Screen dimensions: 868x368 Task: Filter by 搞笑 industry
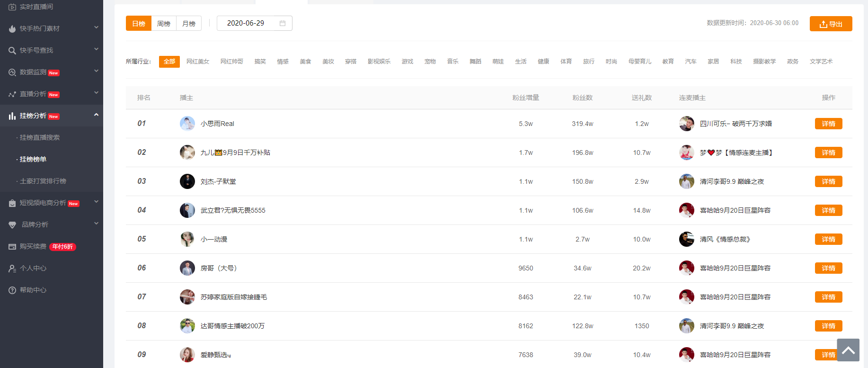click(260, 62)
